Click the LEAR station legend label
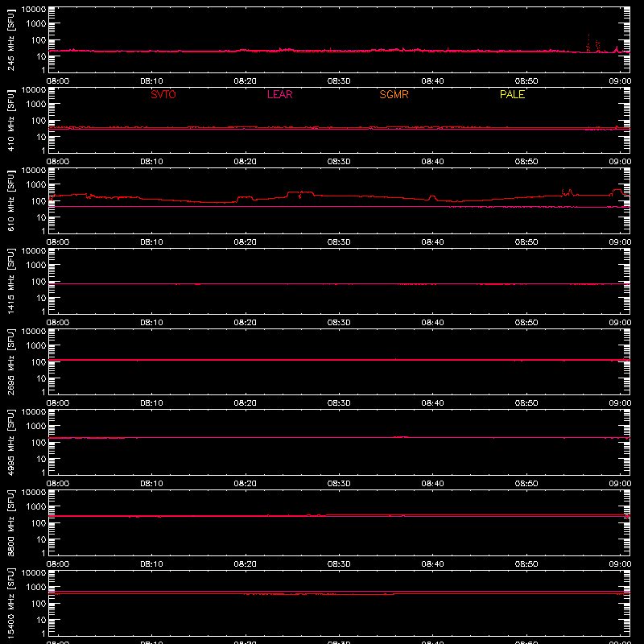This screenshot has width=644, height=644. (x=279, y=94)
